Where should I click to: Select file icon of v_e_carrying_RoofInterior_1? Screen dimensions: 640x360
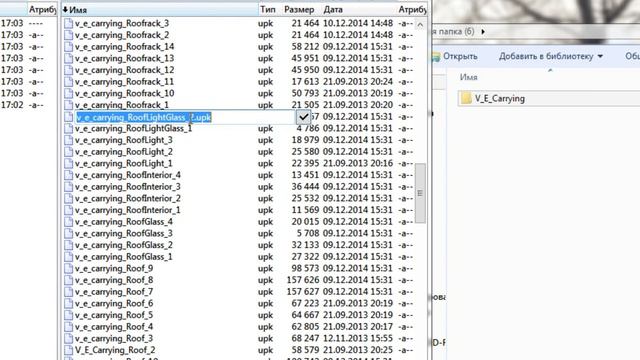click(69, 210)
